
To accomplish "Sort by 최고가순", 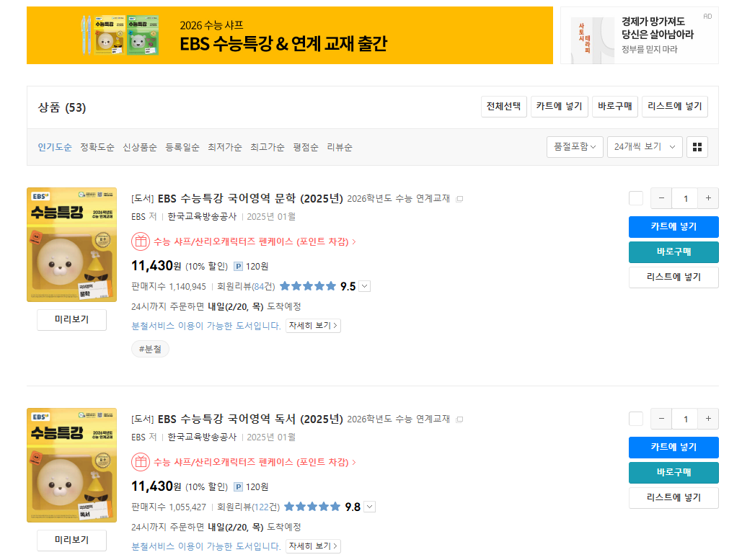I will [x=268, y=147].
